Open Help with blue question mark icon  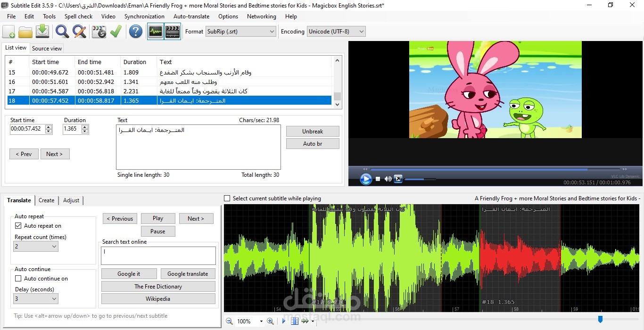tap(136, 32)
